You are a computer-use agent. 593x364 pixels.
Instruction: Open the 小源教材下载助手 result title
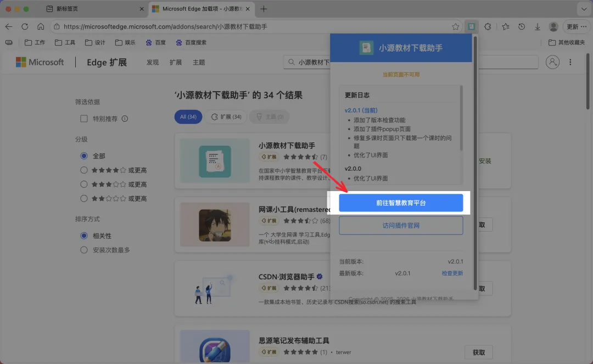pyautogui.click(x=287, y=145)
